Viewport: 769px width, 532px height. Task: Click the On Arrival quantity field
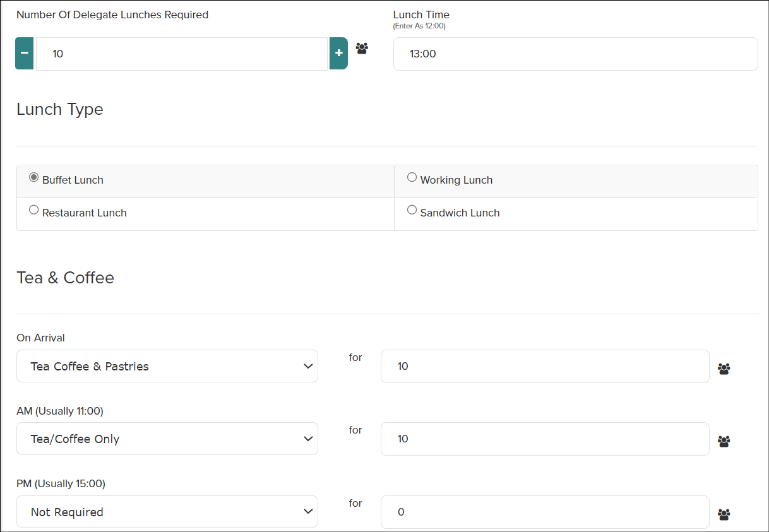coord(545,366)
